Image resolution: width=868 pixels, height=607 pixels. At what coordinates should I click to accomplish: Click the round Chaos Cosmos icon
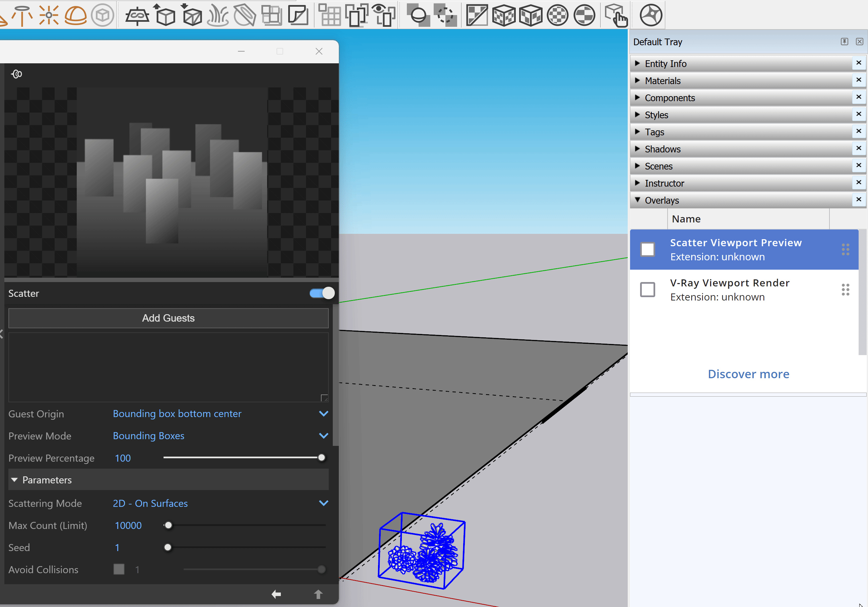coord(650,15)
